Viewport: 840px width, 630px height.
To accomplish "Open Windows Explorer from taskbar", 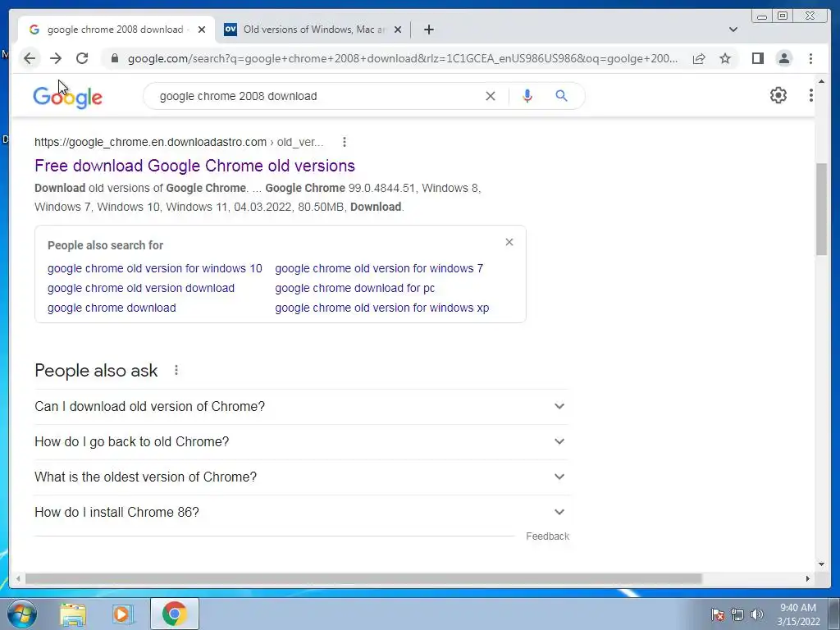I will pos(73,614).
